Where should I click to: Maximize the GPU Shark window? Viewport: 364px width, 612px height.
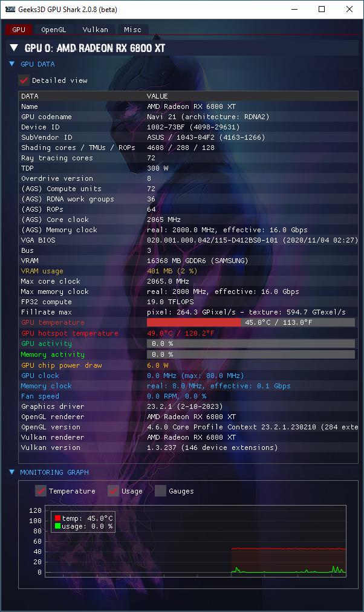click(x=322, y=9)
